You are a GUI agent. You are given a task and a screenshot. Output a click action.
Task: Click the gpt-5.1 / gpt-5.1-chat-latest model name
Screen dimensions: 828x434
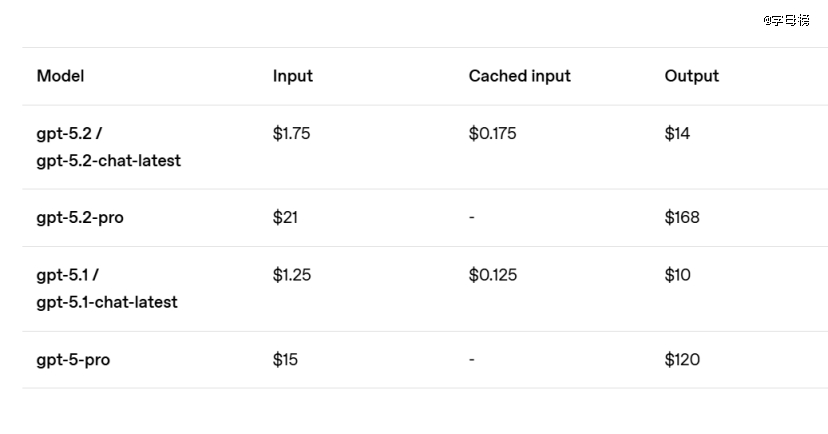(x=106, y=289)
